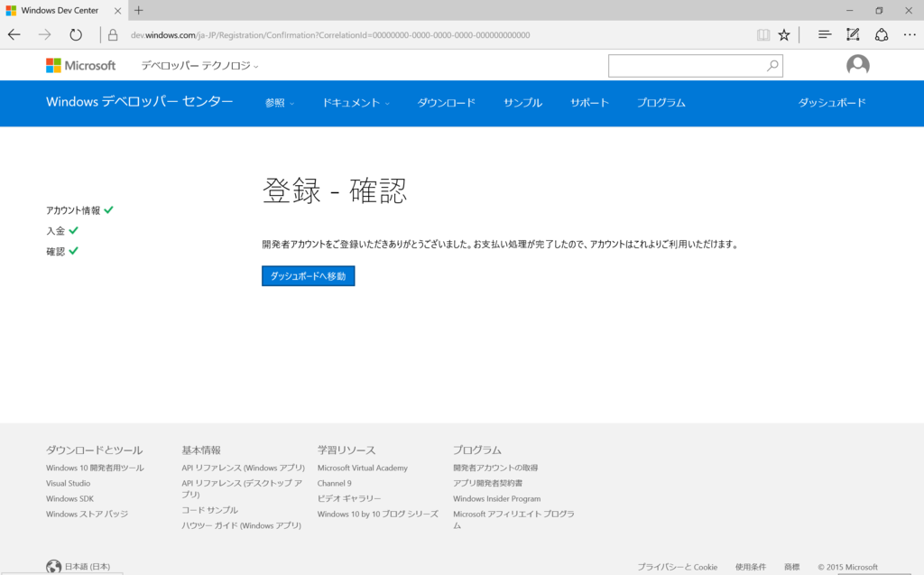924x575 pixels.
Task: Open a new tab with plus button
Action: pos(138,10)
